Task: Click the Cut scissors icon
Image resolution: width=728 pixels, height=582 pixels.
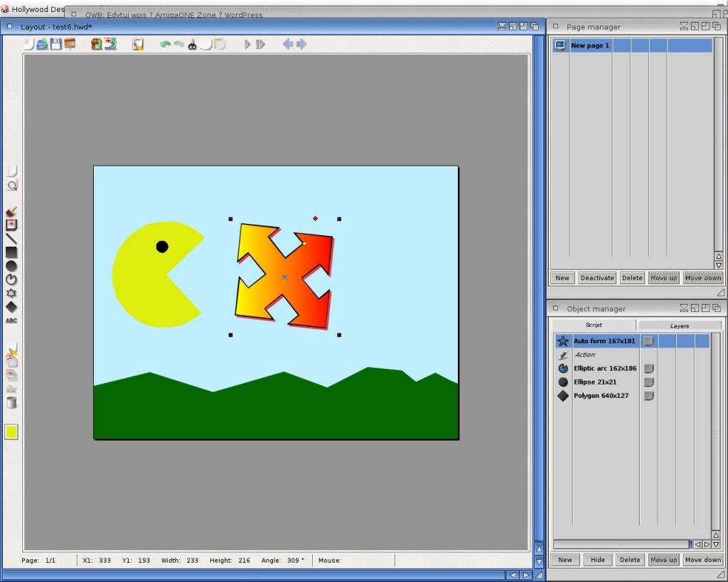Action: click(192, 45)
